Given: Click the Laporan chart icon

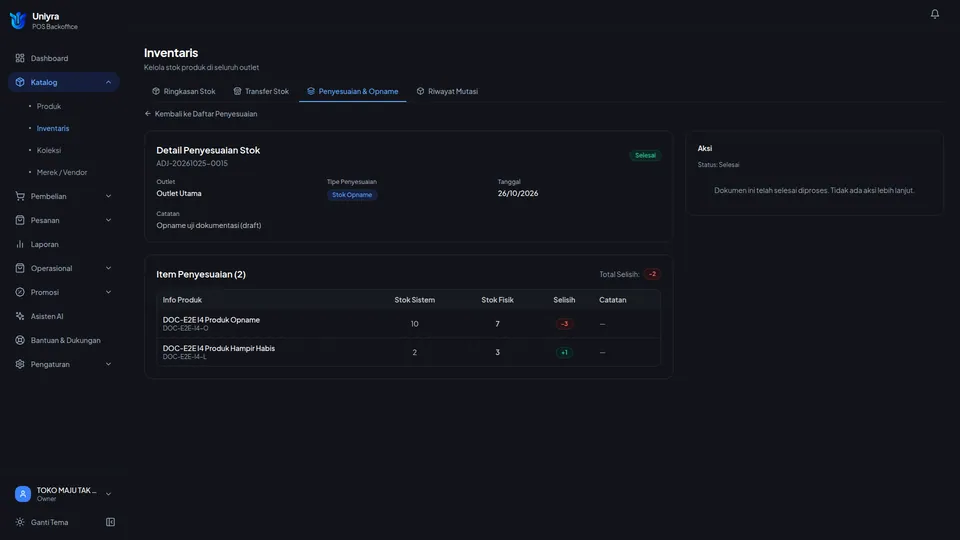Looking at the screenshot, I should click(x=20, y=244).
